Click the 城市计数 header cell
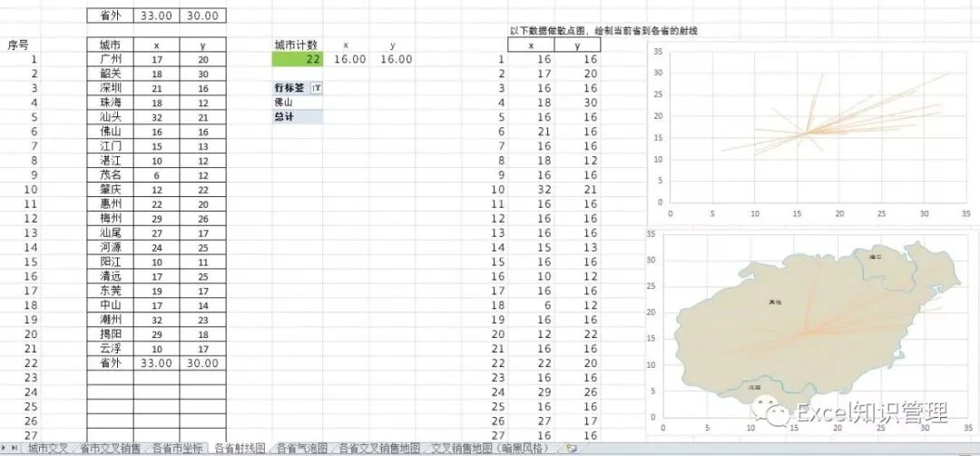Image resolution: width=980 pixels, height=456 pixels. 298,45
